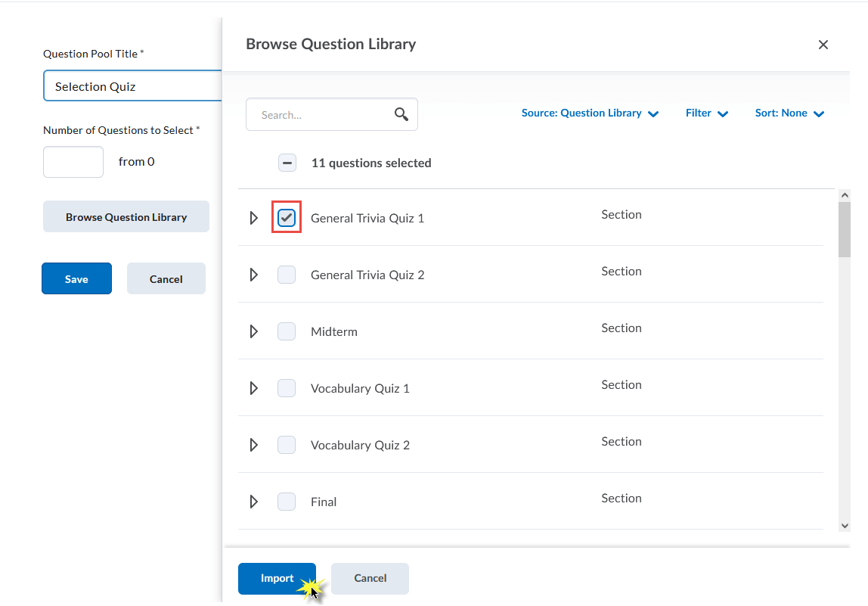
Task: Uncheck General Trivia Quiz 1 checkbox
Action: (x=287, y=218)
